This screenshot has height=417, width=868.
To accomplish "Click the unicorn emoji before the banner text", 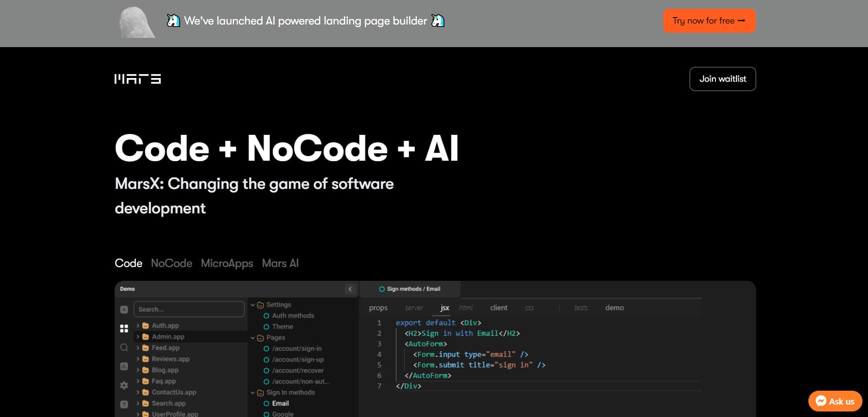I will (x=173, y=21).
